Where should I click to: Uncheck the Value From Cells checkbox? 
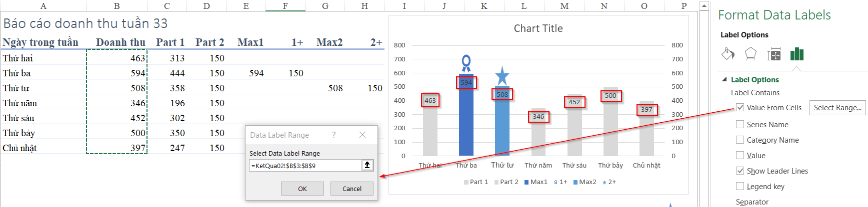point(740,107)
